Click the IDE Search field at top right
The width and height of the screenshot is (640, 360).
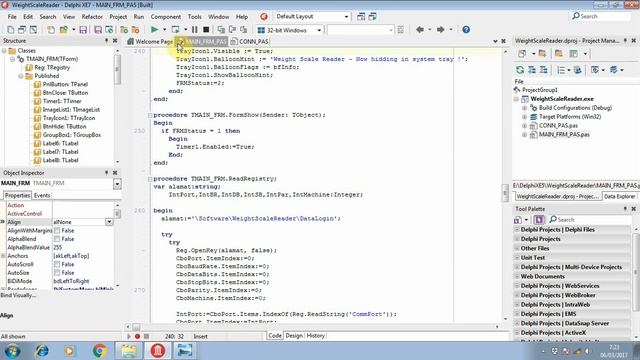click(600, 16)
